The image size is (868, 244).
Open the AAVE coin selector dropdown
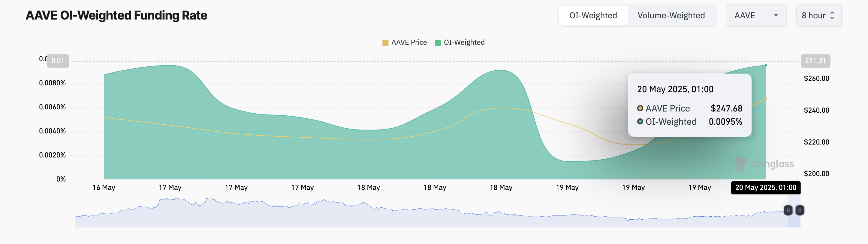coord(756,15)
